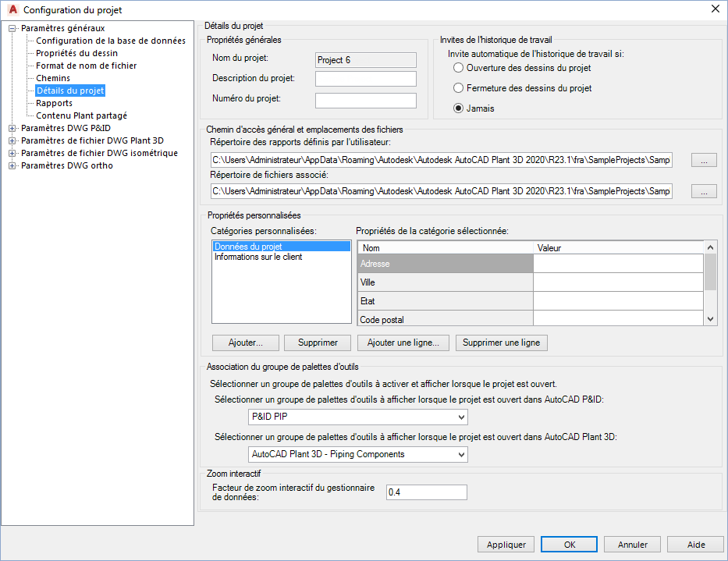Image resolution: width=728 pixels, height=561 pixels.
Task: Click the AutoCAD logo icon in title bar
Action: [13, 9]
